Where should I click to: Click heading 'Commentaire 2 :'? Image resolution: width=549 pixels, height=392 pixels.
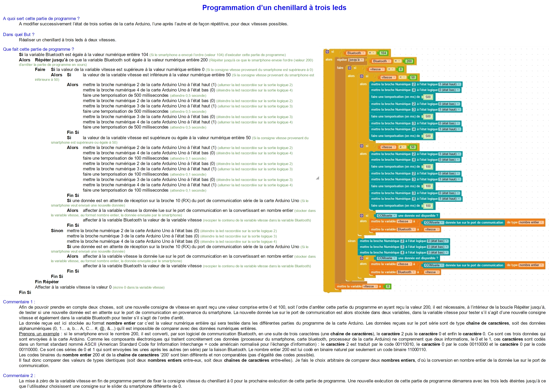click(19, 376)
